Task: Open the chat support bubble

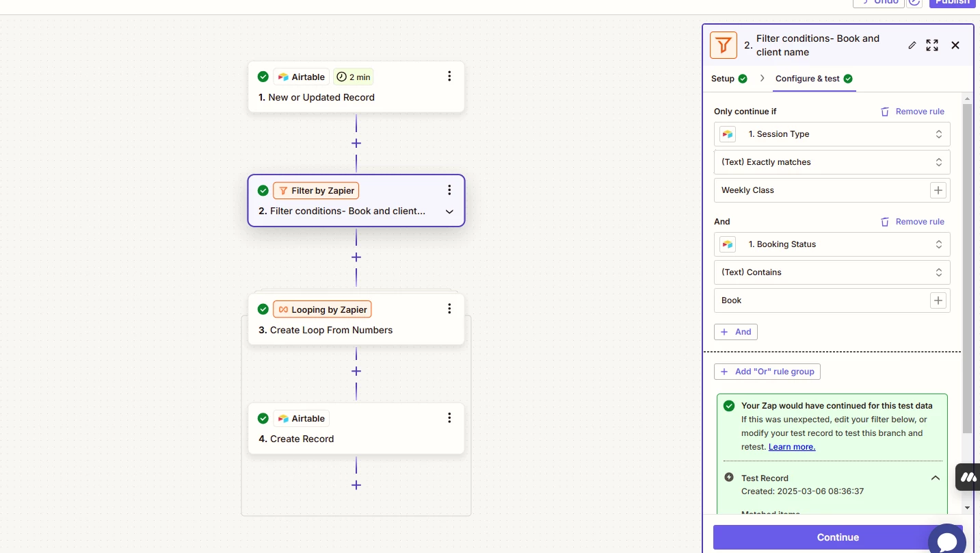Action: tap(947, 541)
